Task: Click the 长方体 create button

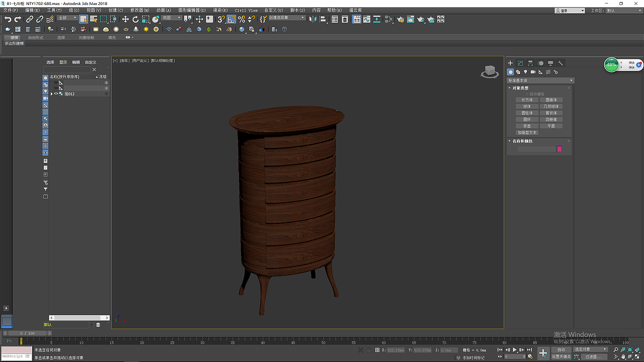Action: (x=527, y=100)
